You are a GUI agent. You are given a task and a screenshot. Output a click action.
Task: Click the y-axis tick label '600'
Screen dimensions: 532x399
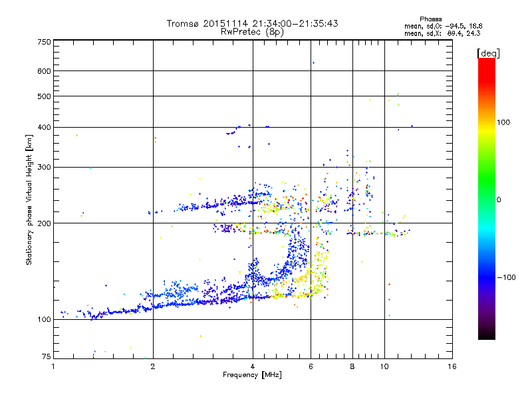(x=44, y=71)
